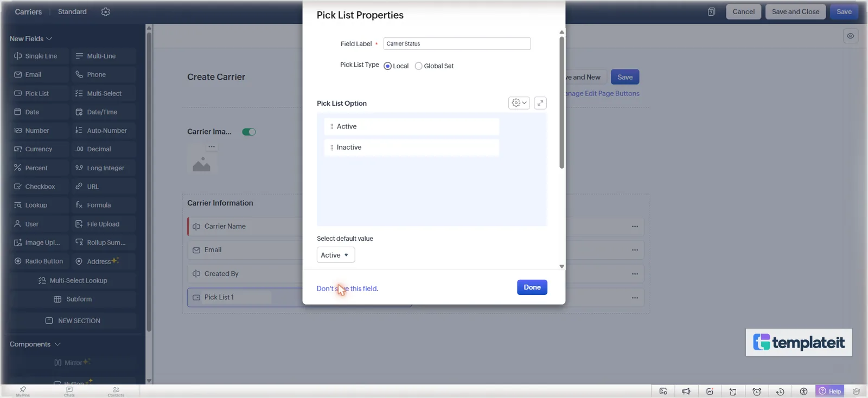Click the dialog vertical scrollbar
Screen dimensions: 868x398
coord(561,102)
